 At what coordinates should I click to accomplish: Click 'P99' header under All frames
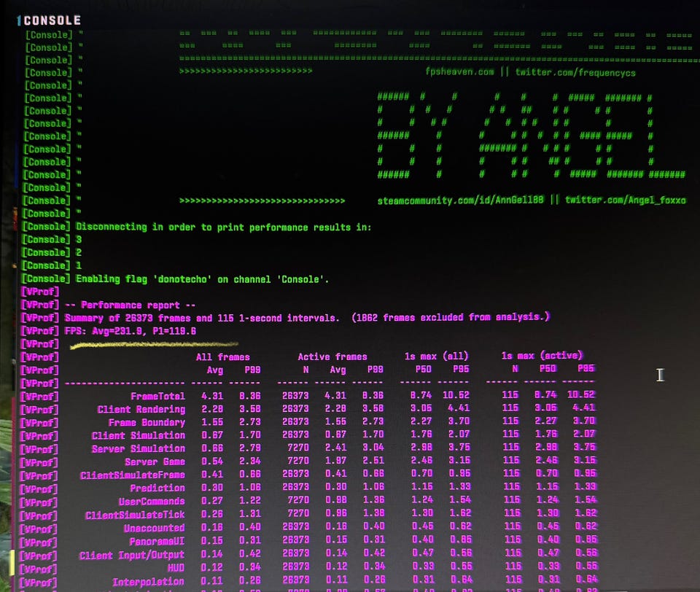click(x=252, y=370)
